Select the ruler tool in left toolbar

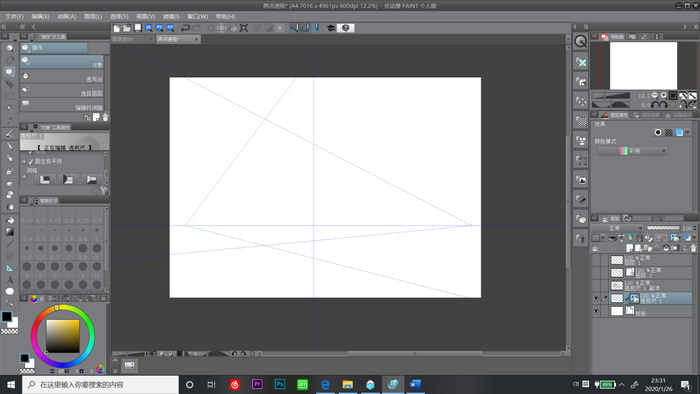point(9,268)
